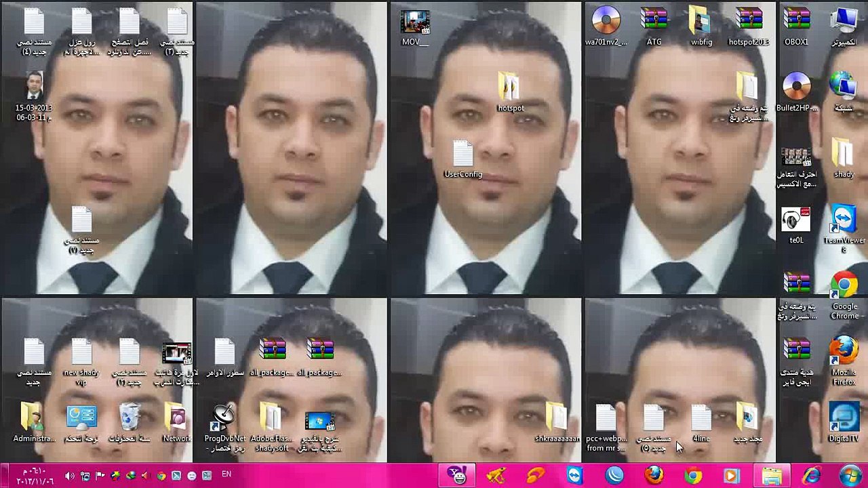Select the يتم وضعه في السيرفر RAR archive
868x488 pixels.
tap(797, 296)
